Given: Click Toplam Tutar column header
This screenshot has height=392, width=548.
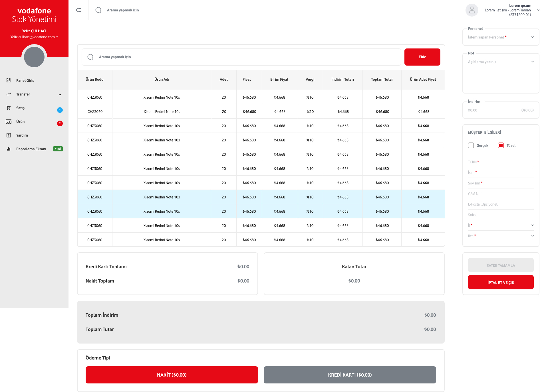Looking at the screenshot, I should [382, 79].
